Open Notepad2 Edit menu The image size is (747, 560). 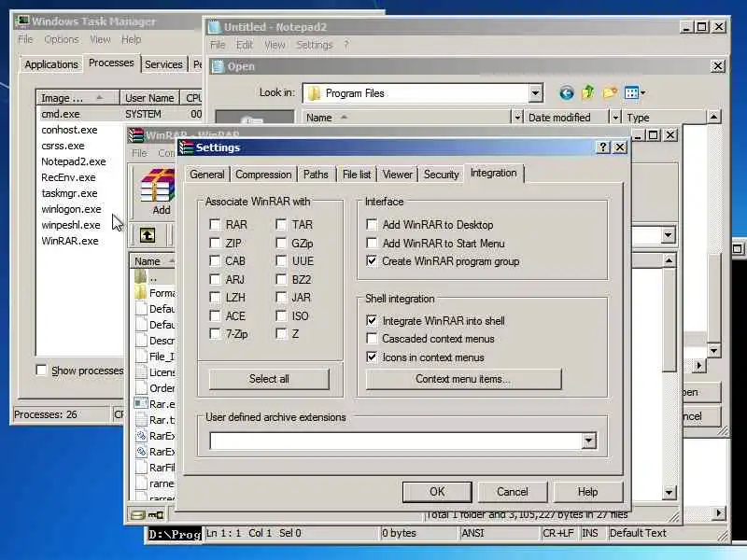245,45
